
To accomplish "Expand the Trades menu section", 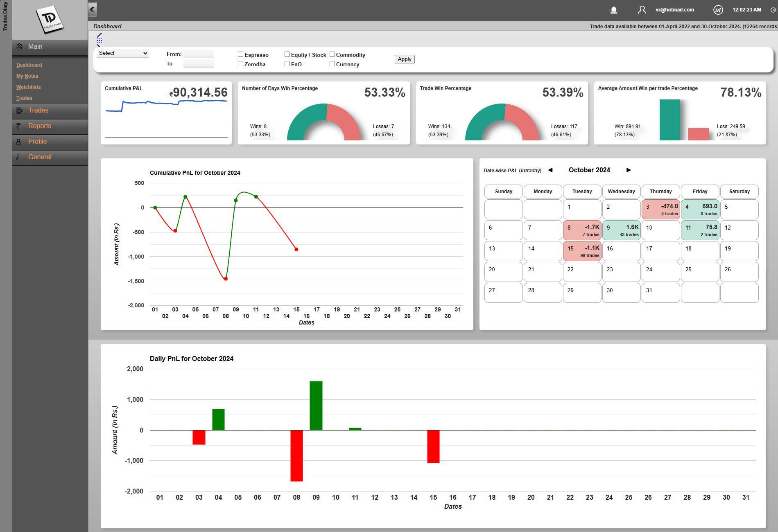I will click(x=50, y=110).
